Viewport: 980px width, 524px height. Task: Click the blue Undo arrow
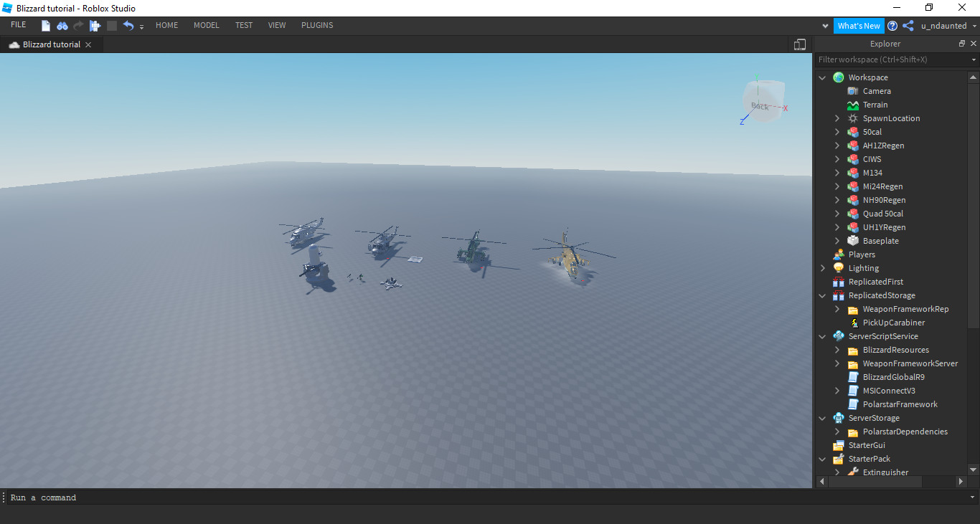point(128,26)
